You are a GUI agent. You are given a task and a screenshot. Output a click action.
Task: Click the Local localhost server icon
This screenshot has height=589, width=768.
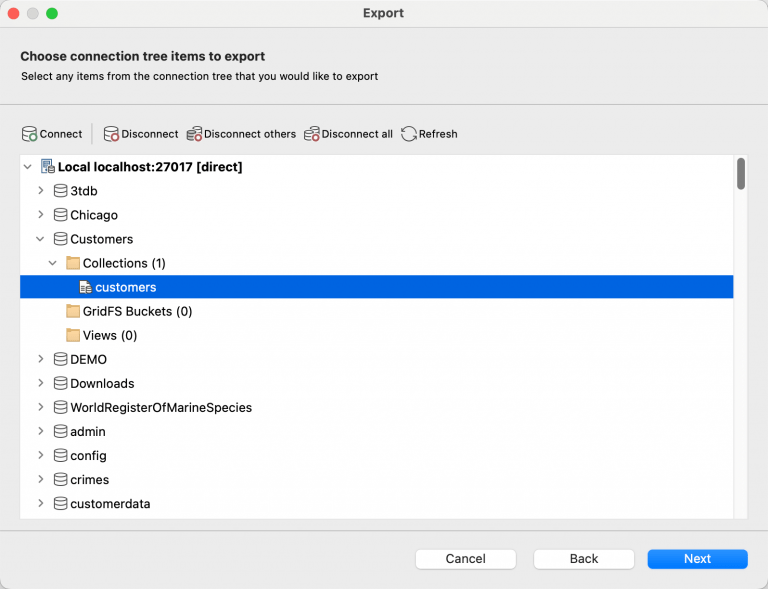click(x=48, y=167)
